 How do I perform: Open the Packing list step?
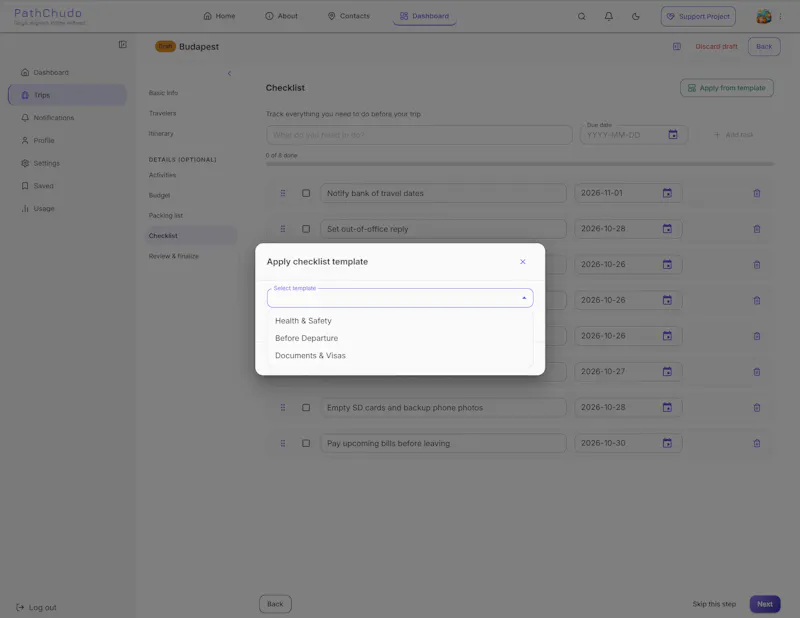[166, 215]
